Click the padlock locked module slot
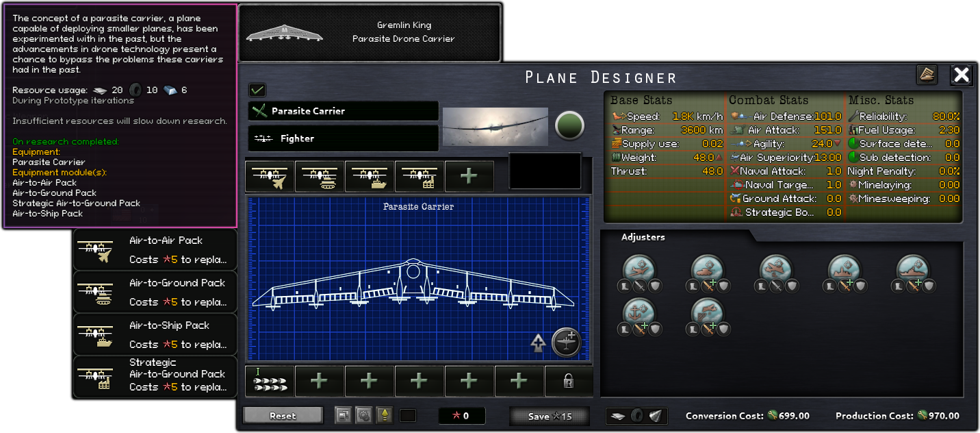 click(569, 381)
